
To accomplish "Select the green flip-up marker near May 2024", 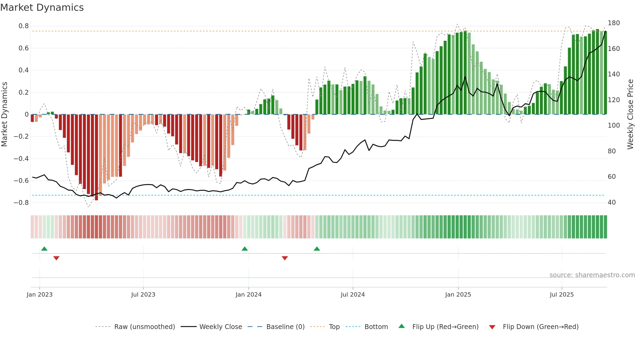I will [317, 249].
